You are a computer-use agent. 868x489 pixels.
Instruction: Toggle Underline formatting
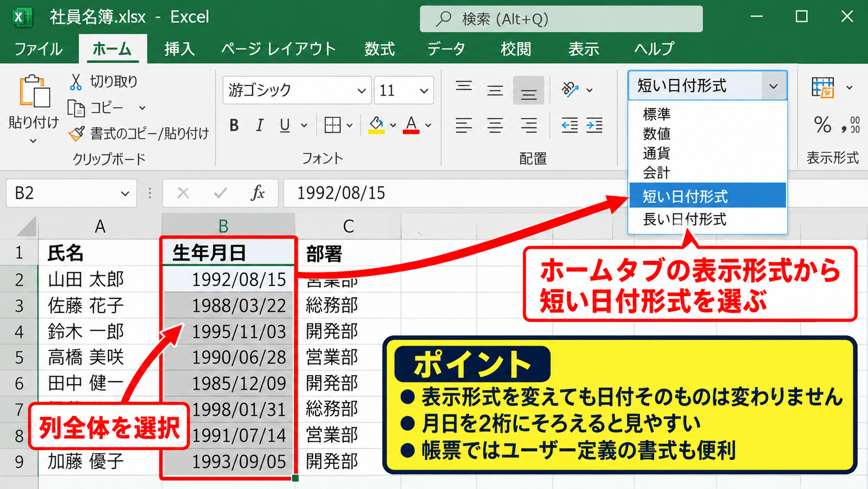(x=284, y=125)
